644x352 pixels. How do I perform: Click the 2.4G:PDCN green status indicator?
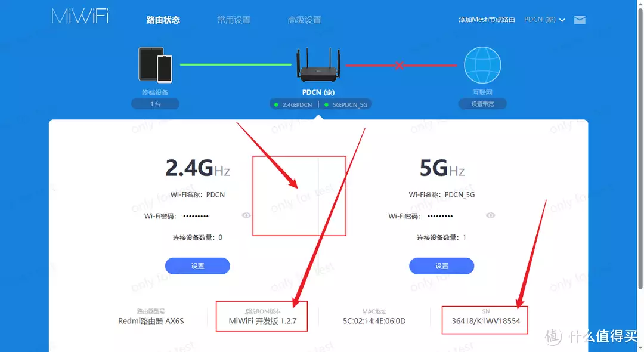click(x=293, y=105)
